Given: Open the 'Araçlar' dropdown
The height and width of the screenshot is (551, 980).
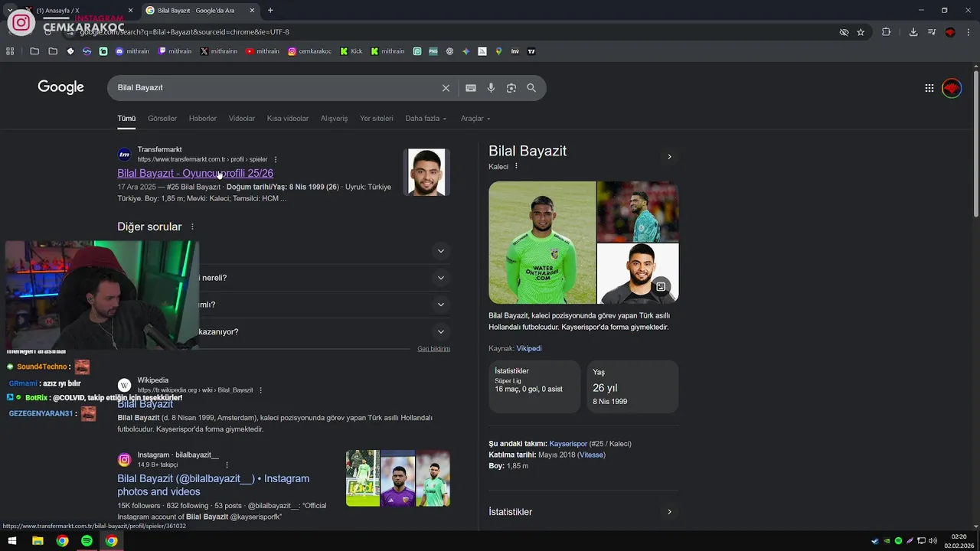Looking at the screenshot, I should point(475,119).
